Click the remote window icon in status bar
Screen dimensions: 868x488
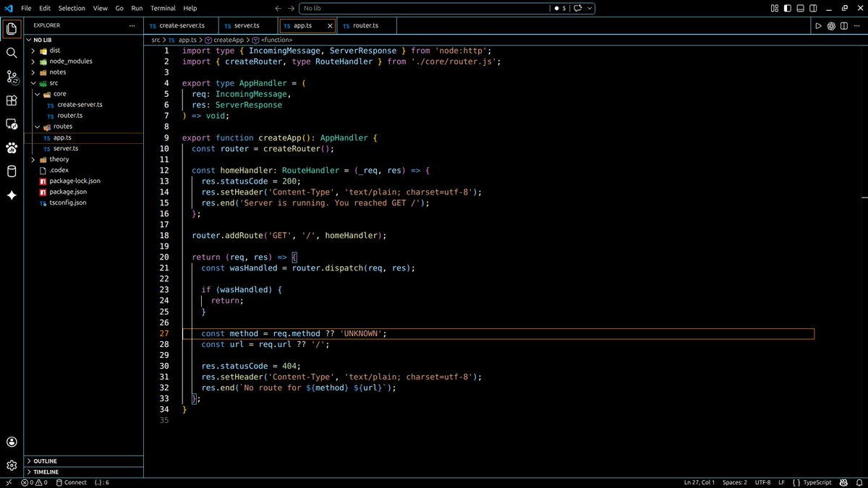[8, 482]
